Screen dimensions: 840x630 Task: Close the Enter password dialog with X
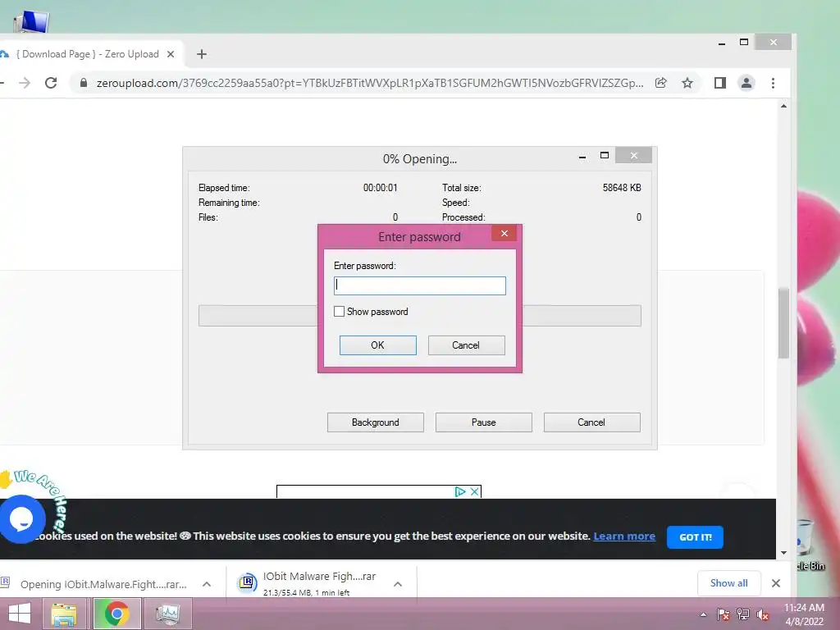504,233
